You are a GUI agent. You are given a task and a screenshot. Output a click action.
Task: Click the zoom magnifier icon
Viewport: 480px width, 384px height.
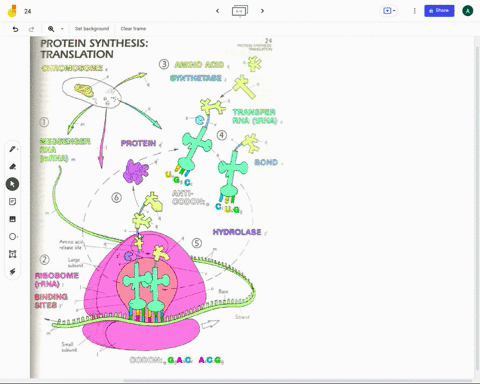click(51, 29)
